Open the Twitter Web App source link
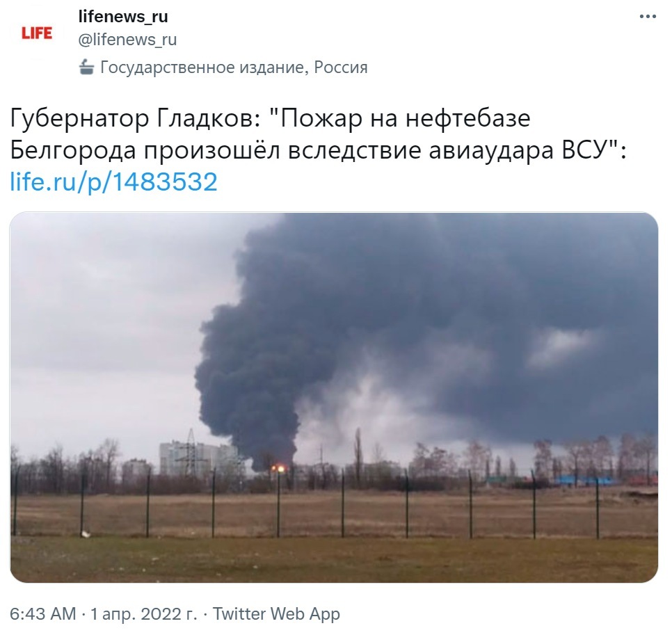This screenshot has width=672, height=635. tap(276, 614)
